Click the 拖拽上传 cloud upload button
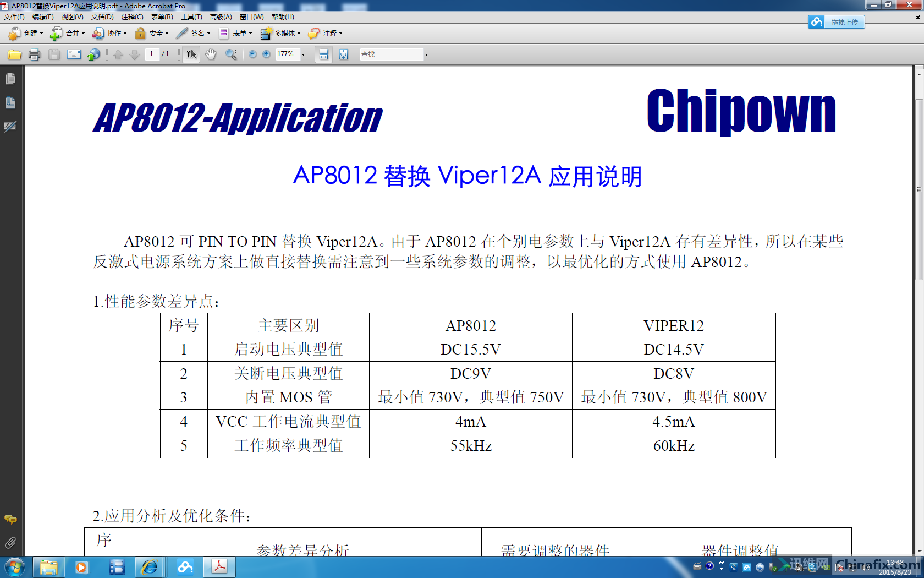The height and width of the screenshot is (578, 924). tap(836, 22)
